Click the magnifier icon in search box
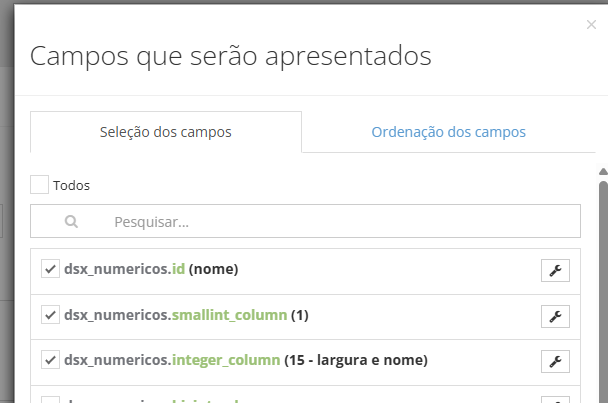 tap(71, 221)
